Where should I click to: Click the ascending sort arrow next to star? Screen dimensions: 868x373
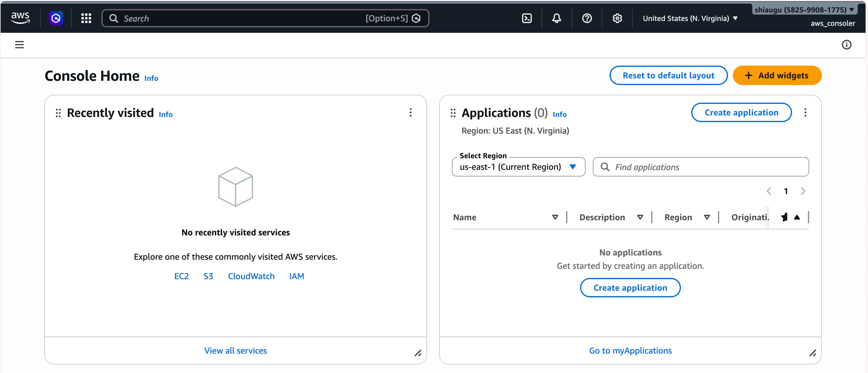click(x=797, y=217)
